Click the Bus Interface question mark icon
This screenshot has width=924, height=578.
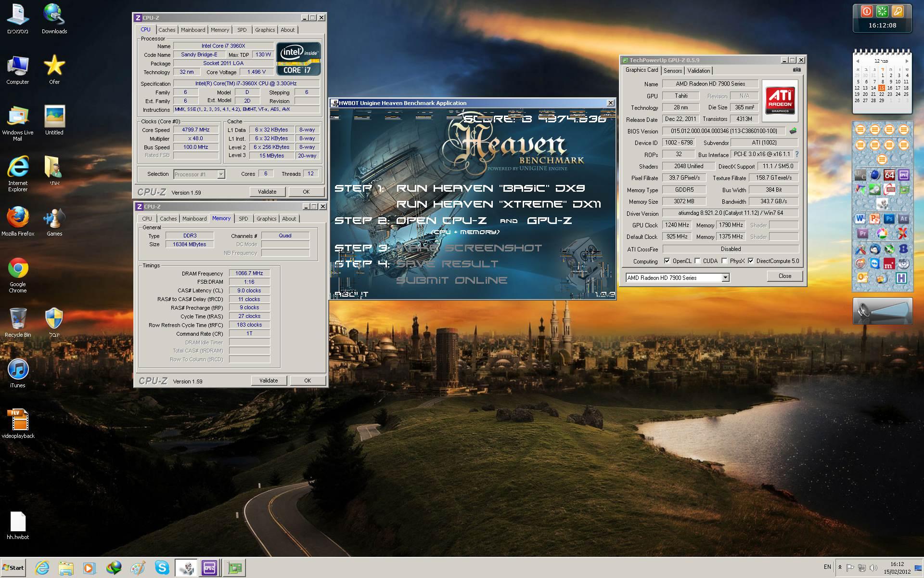pyautogui.click(x=797, y=154)
